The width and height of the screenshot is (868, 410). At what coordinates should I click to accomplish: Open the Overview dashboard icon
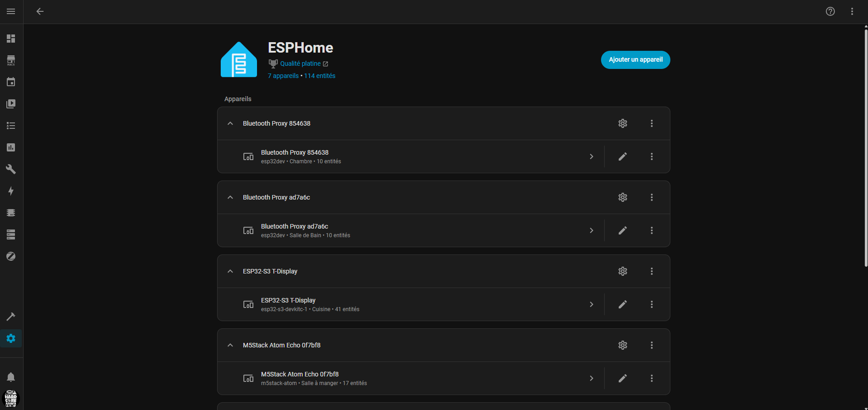[x=11, y=39]
